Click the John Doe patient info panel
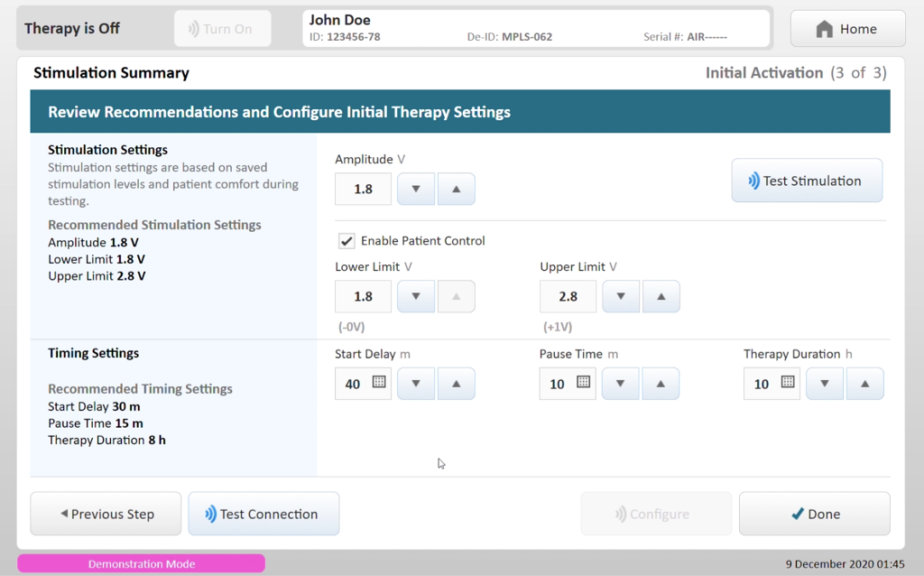 coord(536,28)
